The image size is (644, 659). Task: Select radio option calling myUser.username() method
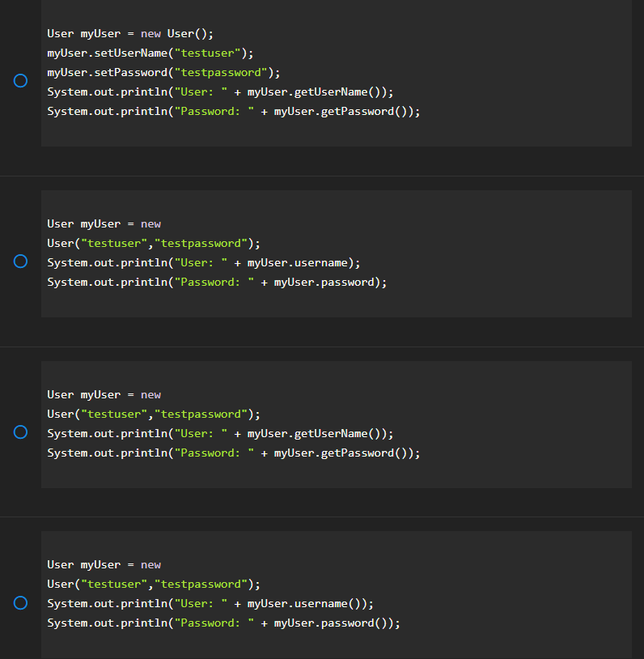(x=20, y=602)
